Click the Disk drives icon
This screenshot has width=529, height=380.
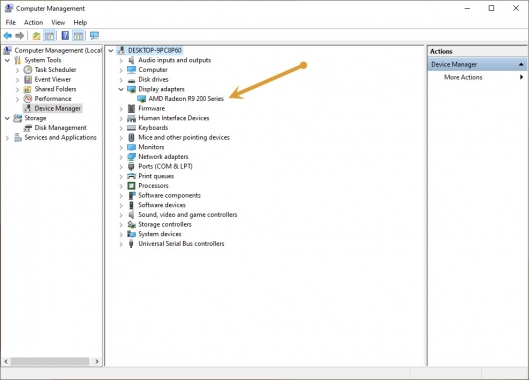point(131,80)
